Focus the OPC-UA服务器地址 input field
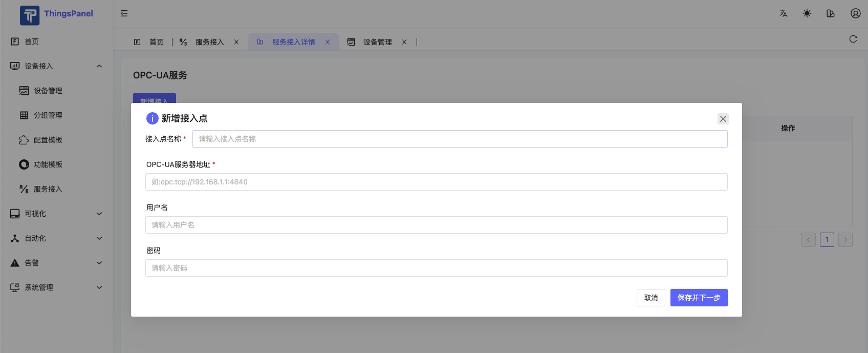 coord(436,182)
